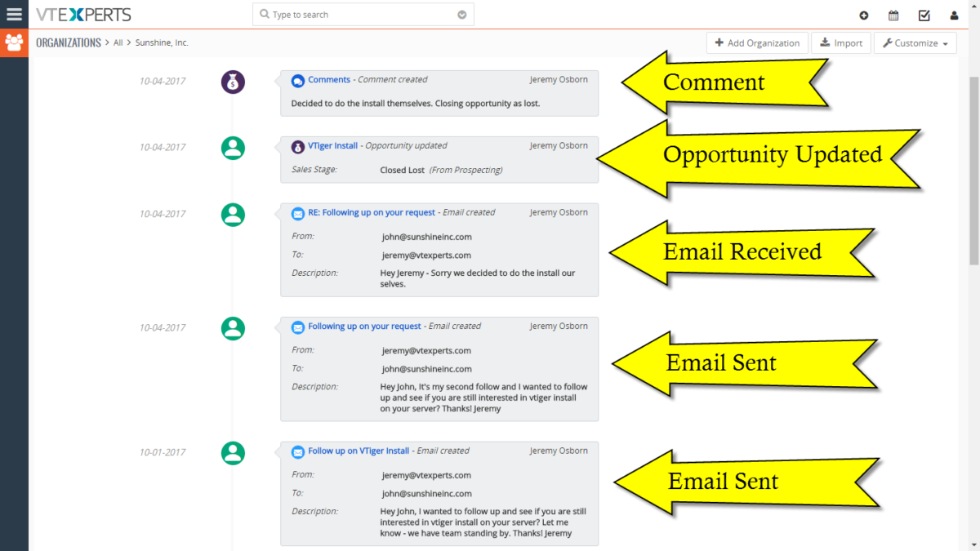
Task: Select Sunshine, Inc. breadcrumb item
Action: [162, 42]
